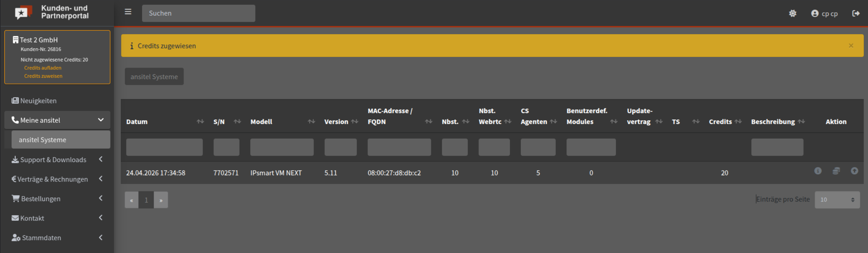Dismiss the Credits zugewiesen alert
This screenshot has width=868, height=253.
[851, 46]
